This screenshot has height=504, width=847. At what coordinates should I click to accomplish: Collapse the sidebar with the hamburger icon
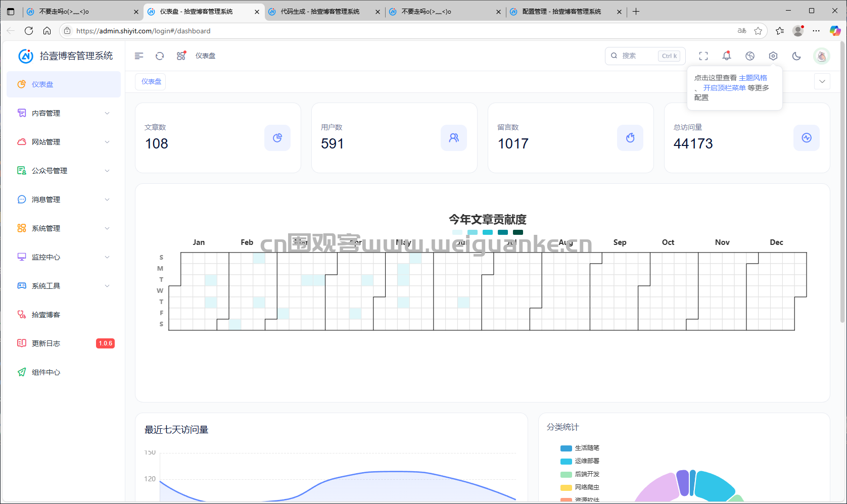(139, 56)
